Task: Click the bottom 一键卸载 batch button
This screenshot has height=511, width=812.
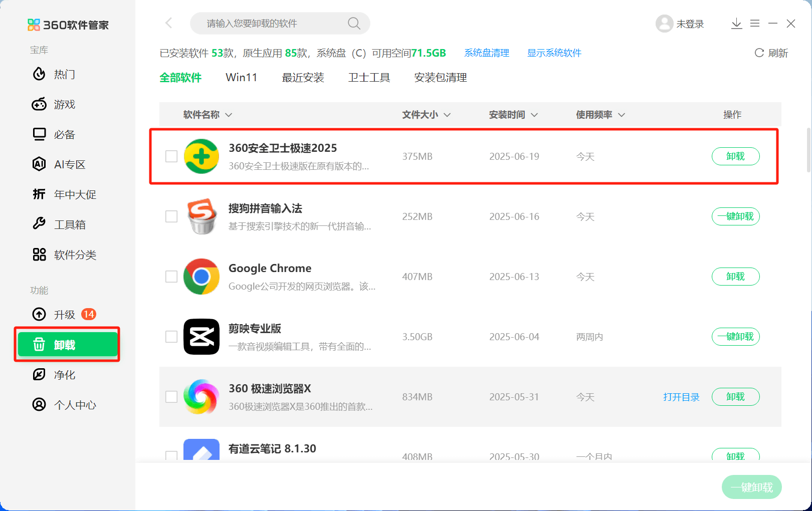Action: pyautogui.click(x=751, y=487)
